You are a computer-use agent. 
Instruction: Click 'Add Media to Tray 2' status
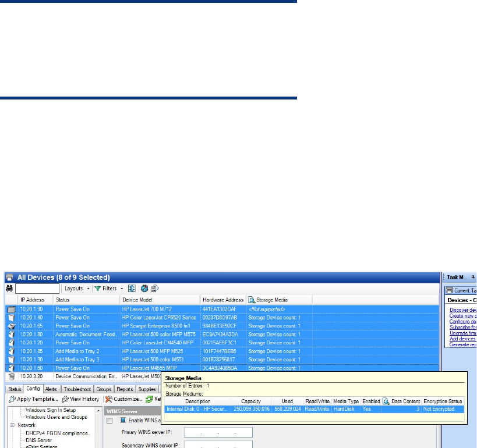(x=86, y=351)
